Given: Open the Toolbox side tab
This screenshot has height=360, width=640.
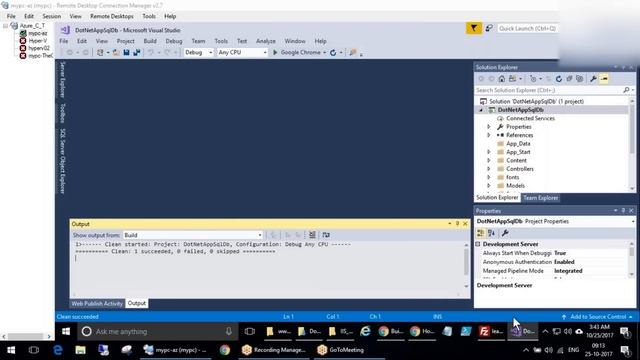Looking at the screenshot, I should (62, 113).
